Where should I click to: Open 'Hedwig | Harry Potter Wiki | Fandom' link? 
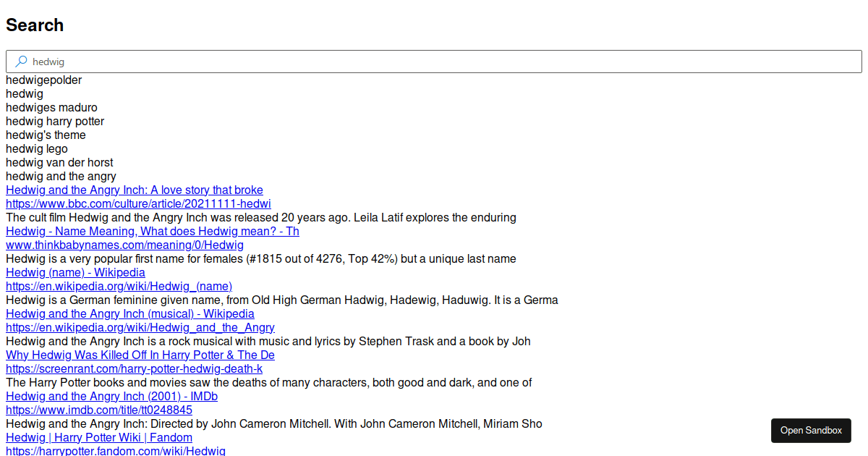[x=99, y=438]
